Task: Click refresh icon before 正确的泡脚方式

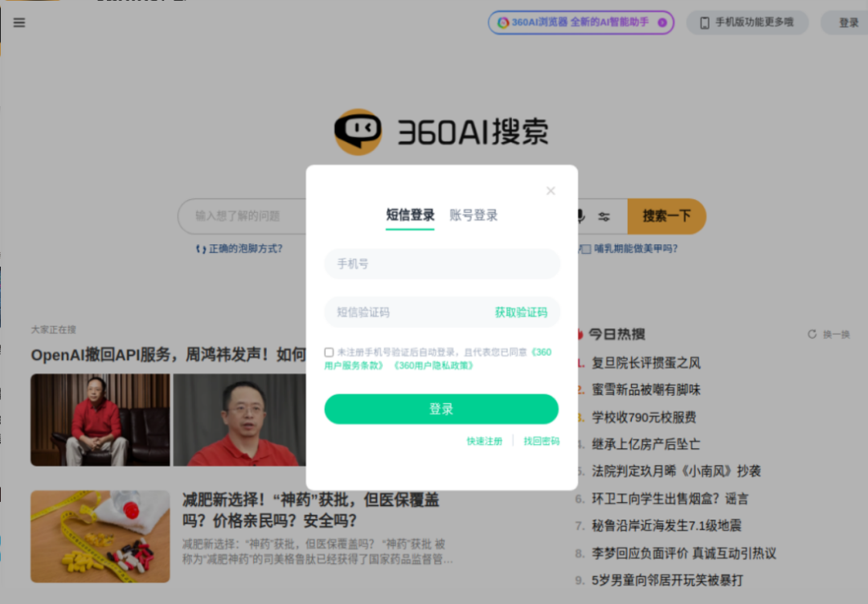Action: tap(201, 249)
